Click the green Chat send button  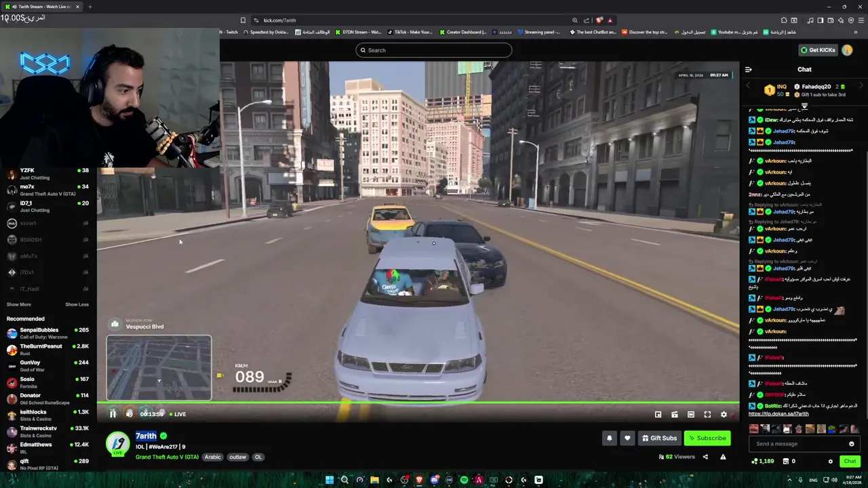(850, 461)
